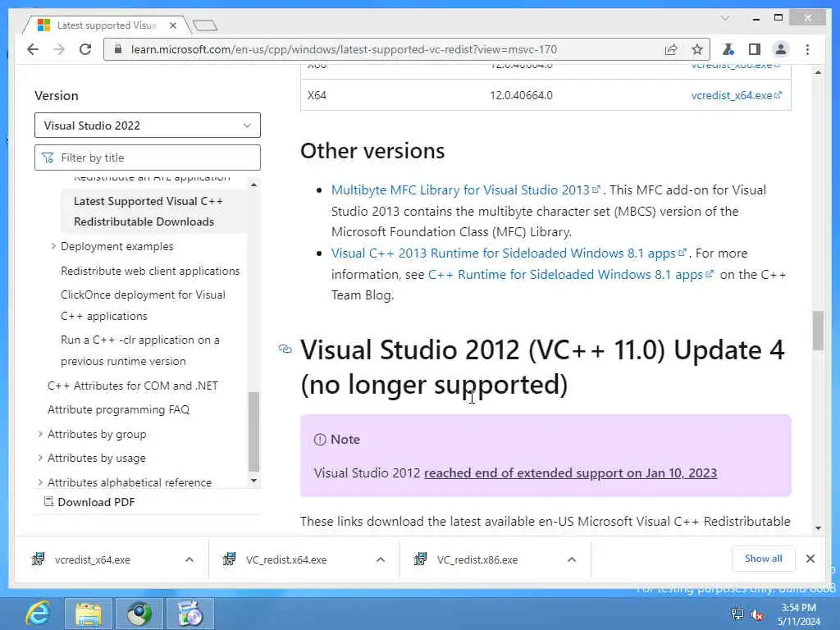Expand Attributes alphabetical reference

pos(40,482)
